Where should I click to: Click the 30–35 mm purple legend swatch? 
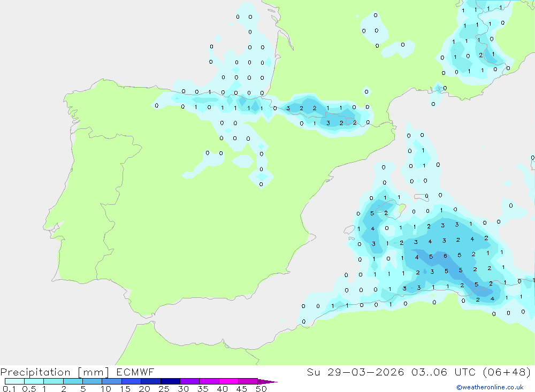pos(190,381)
